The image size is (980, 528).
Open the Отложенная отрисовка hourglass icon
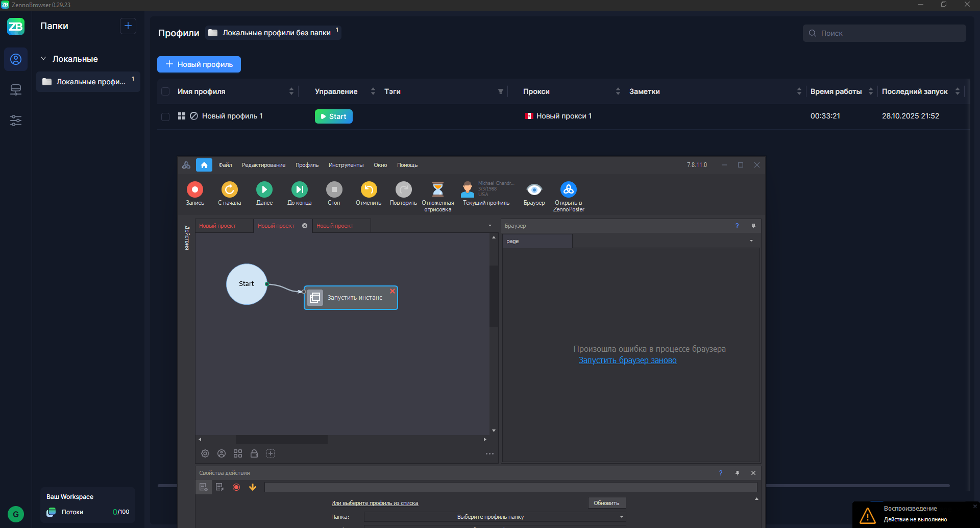[437, 189]
